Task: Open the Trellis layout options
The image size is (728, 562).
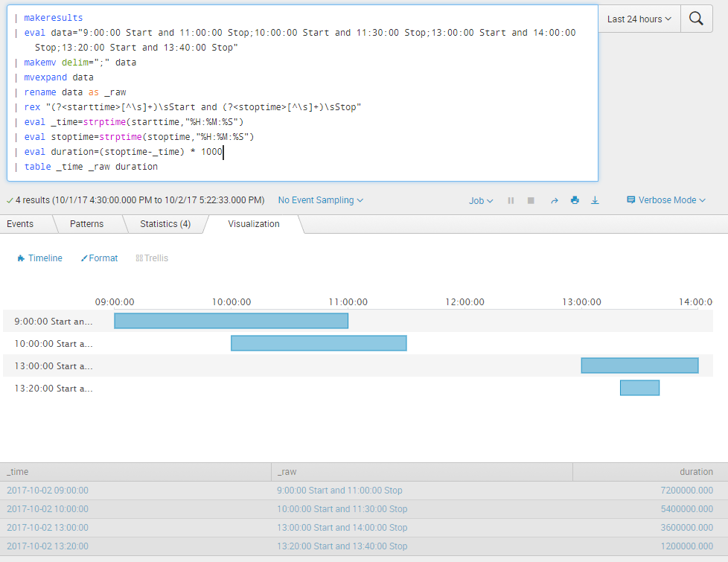Action: [x=152, y=258]
